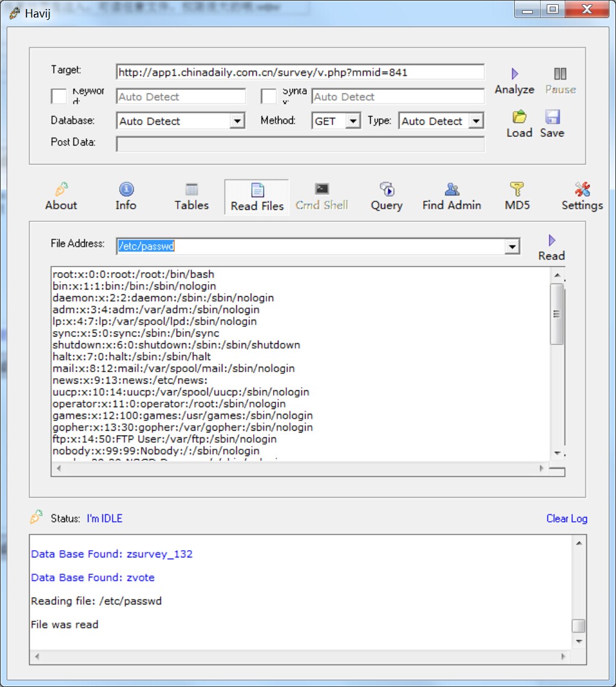Viewport: 616px width, 687px height.
Task: Click the Havij title bar icon
Action: coord(14,13)
